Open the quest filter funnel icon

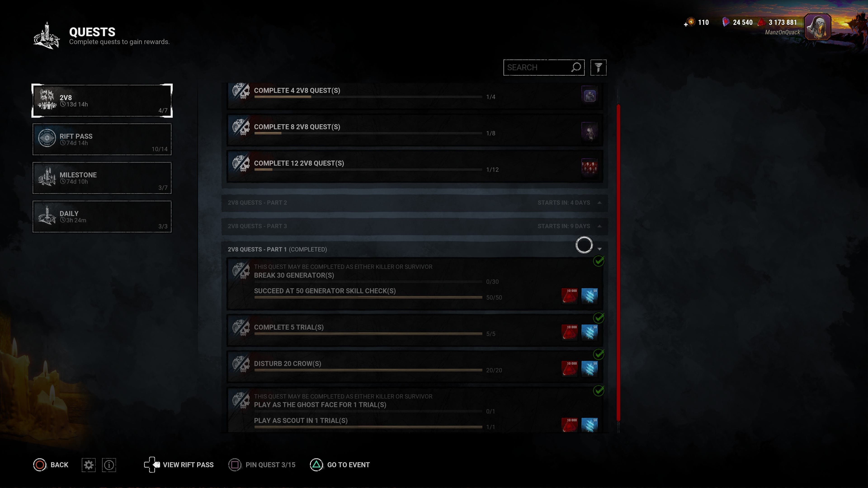coord(598,68)
